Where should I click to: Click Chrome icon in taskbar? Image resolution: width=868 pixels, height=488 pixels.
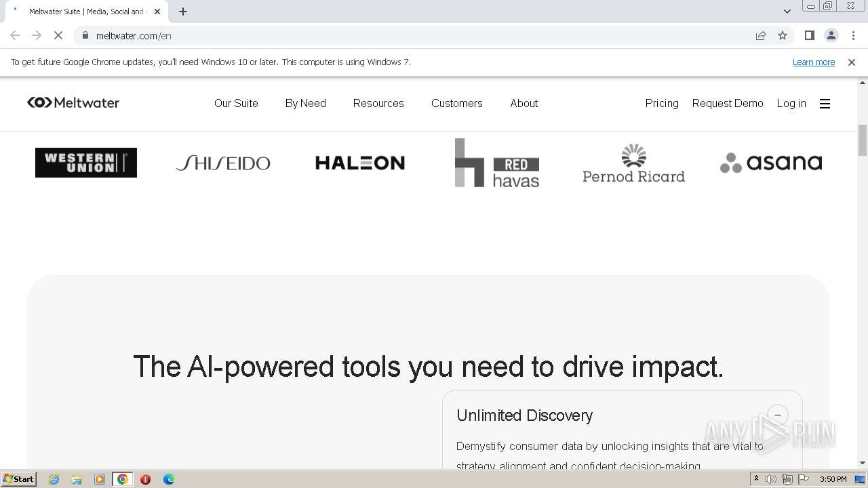click(123, 479)
